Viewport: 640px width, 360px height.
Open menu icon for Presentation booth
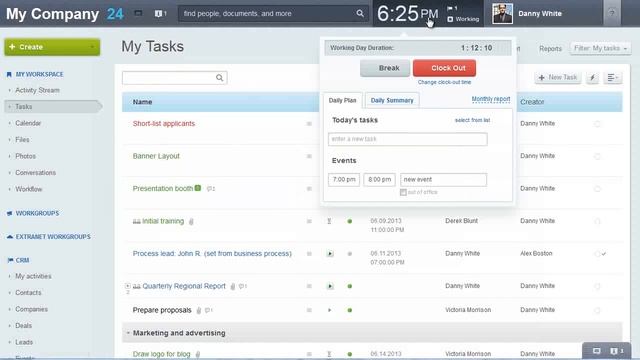309,189
